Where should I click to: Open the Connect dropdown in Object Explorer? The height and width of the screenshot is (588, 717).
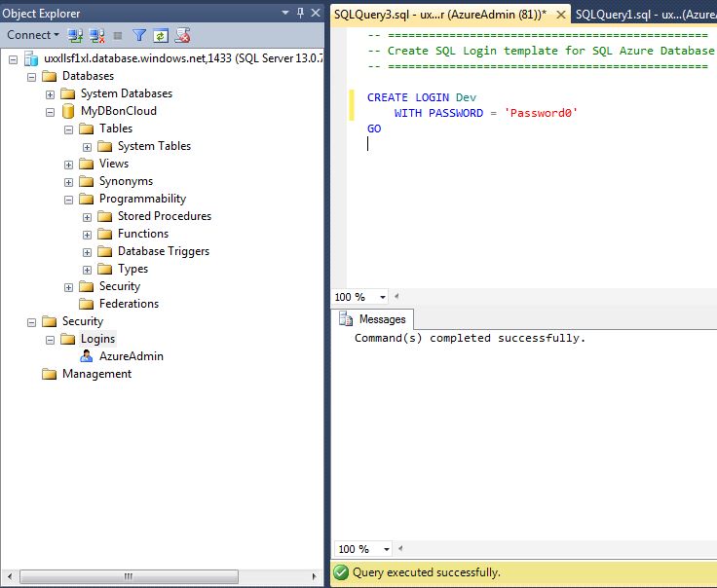point(32,35)
